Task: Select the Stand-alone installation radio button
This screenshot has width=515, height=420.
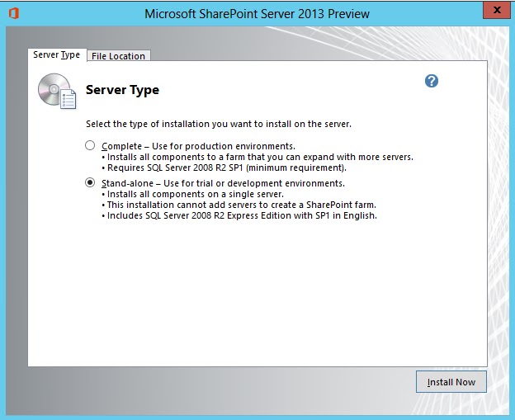Action: pos(90,182)
